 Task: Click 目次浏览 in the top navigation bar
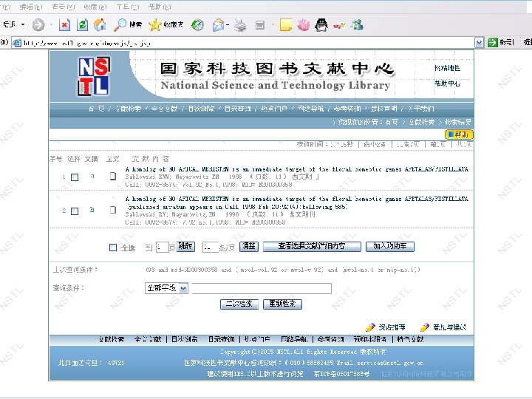(x=202, y=109)
